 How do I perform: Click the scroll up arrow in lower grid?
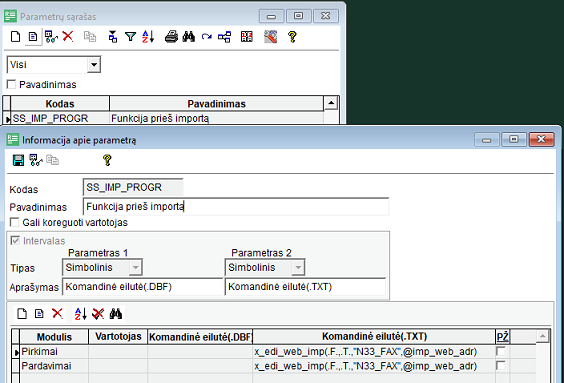(542, 336)
